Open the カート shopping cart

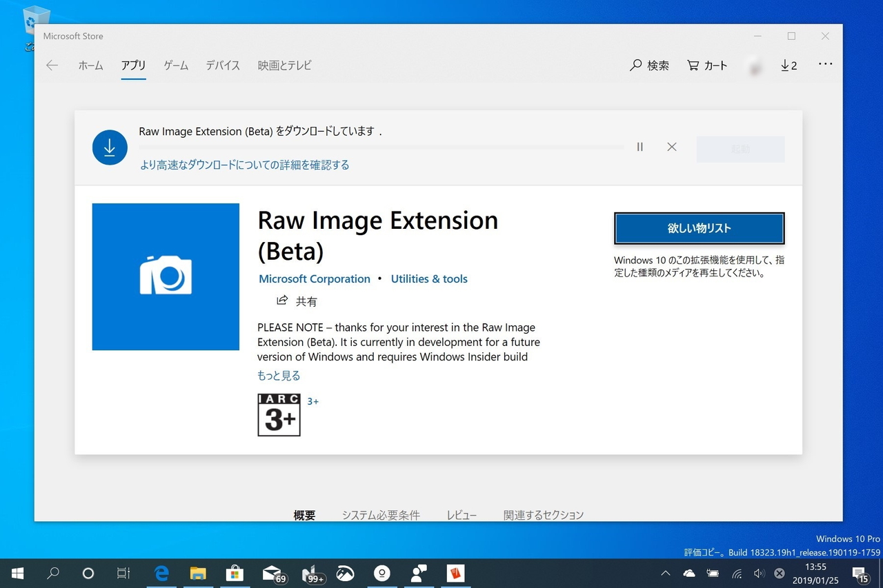point(708,65)
